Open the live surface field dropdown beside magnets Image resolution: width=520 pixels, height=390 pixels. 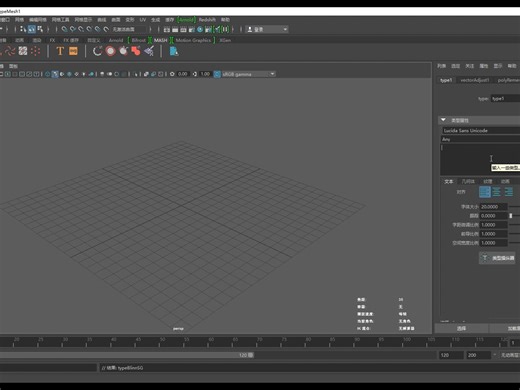pyautogui.click(x=129, y=29)
